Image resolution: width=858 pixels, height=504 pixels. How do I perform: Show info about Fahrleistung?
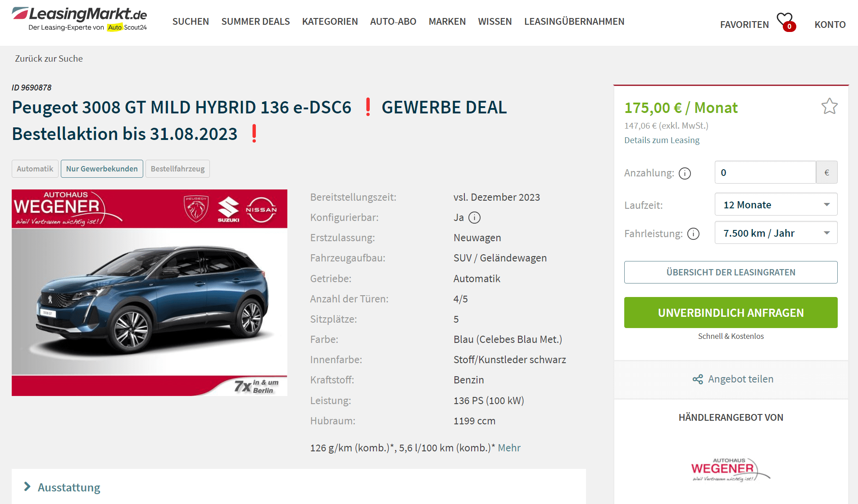(694, 234)
